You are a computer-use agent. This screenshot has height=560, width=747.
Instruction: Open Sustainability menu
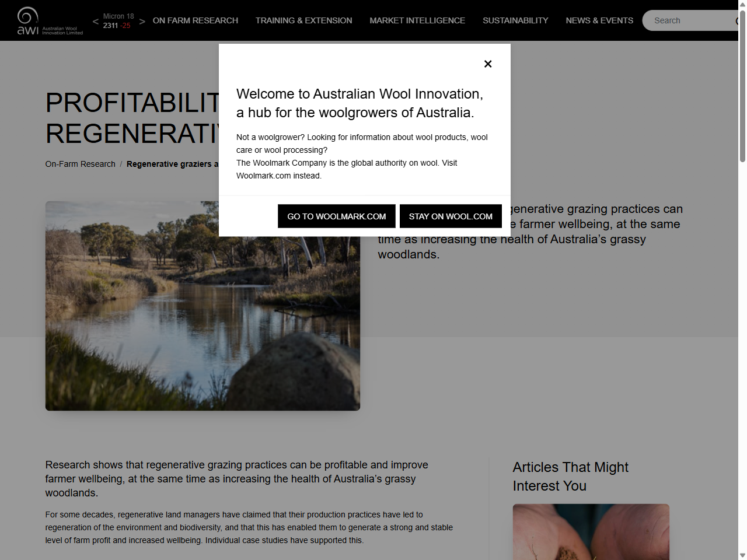click(515, 20)
